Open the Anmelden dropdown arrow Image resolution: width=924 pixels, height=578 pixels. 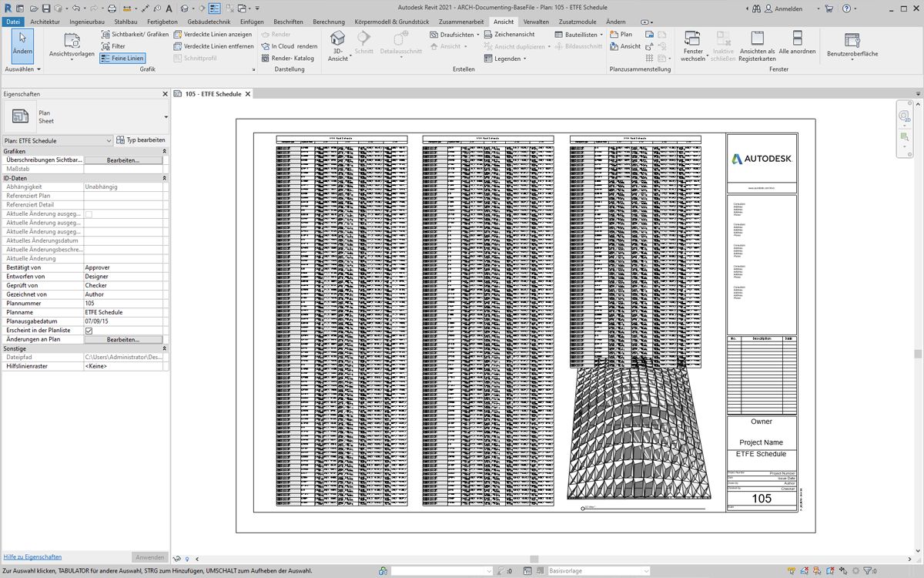(819, 8)
